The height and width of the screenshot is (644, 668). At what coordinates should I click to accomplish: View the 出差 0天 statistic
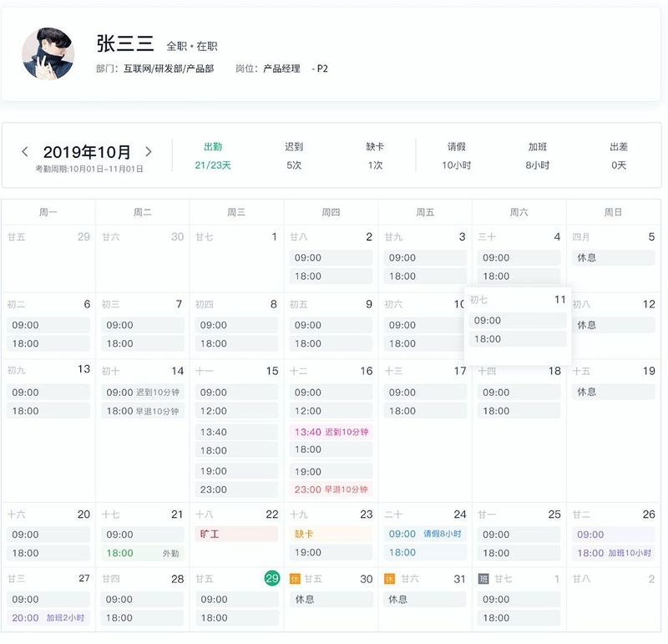pyautogui.click(x=619, y=156)
